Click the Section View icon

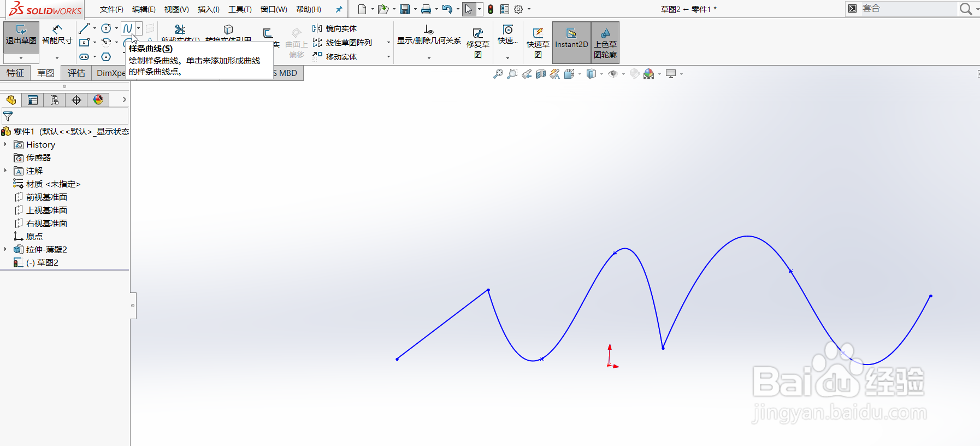(x=541, y=74)
